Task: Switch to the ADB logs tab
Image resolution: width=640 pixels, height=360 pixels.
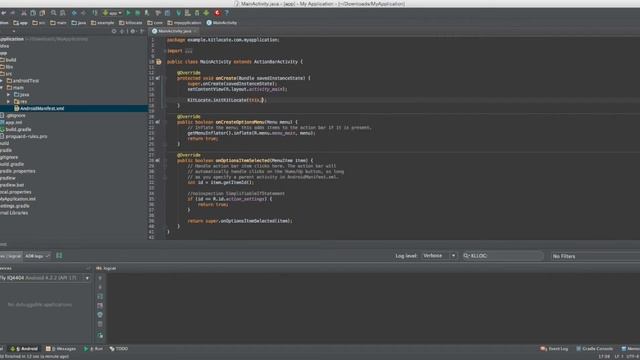Action: 37,256
